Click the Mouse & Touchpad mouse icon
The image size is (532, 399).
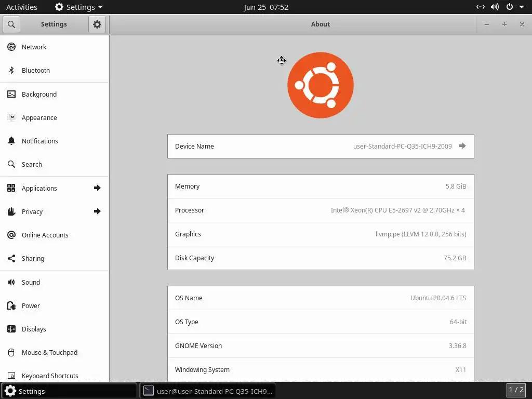click(x=11, y=352)
